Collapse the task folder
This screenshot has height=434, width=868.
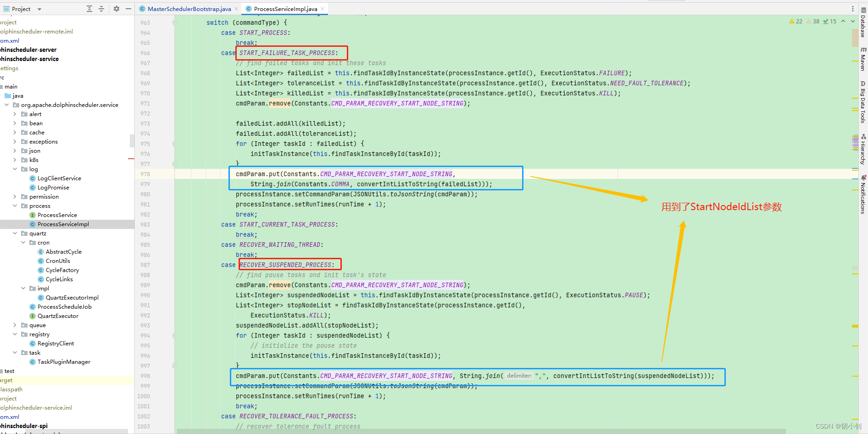click(x=15, y=353)
